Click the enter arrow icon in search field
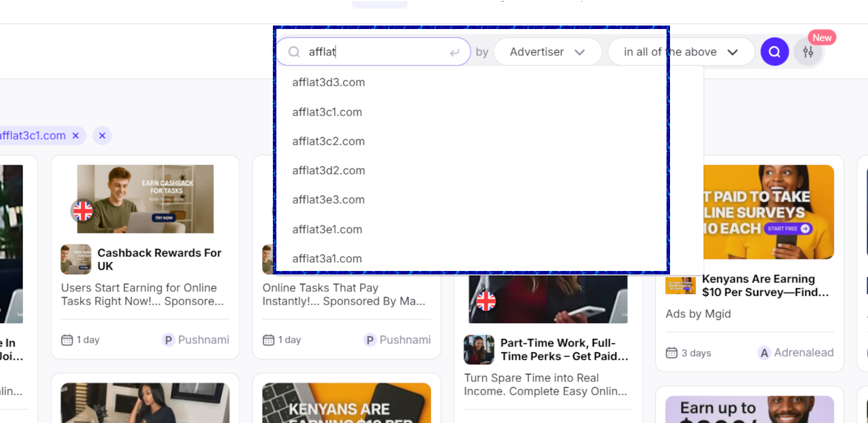Image resolution: width=868 pixels, height=423 pixels. (x=455, y=52)
